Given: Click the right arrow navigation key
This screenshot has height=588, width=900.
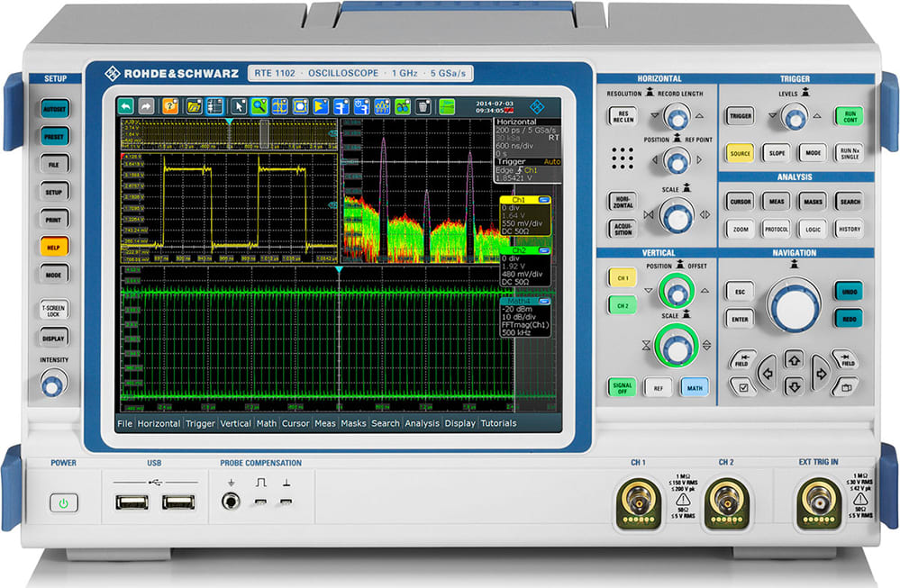Looking at the screenshot, I should coord(821,373).
